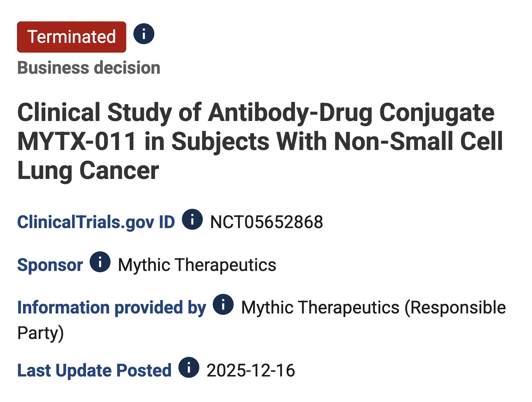The width and height of the screenshot is (532, 402).
Task: Click Antibody-Drug Conjugate in the title
Action: 351,112
